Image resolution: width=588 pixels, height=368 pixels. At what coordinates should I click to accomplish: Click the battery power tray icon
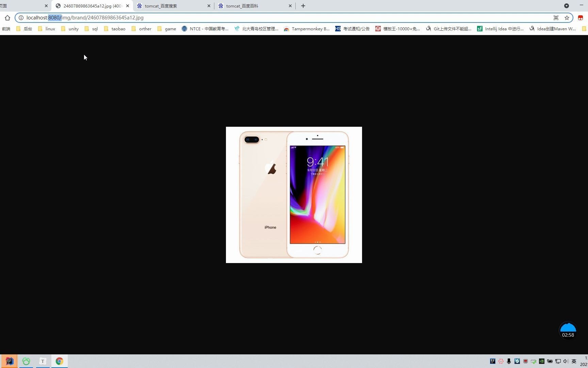(x=550, y=361)
